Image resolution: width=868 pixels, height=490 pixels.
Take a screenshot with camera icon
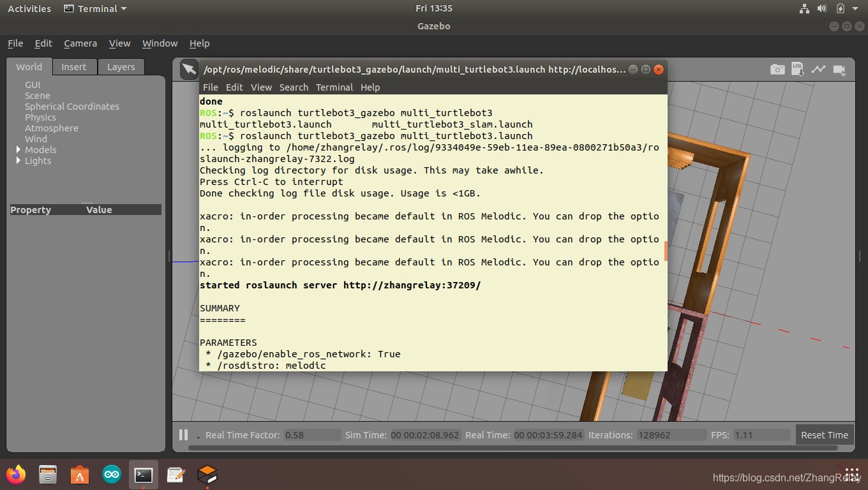tap(777, 70)
